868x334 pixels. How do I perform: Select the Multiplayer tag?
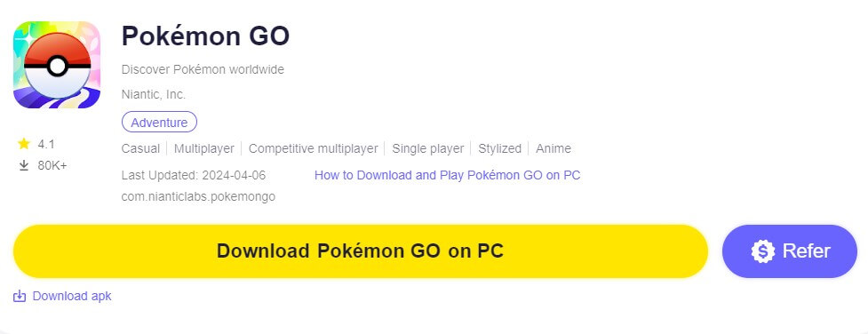click(x=204, y=148)
